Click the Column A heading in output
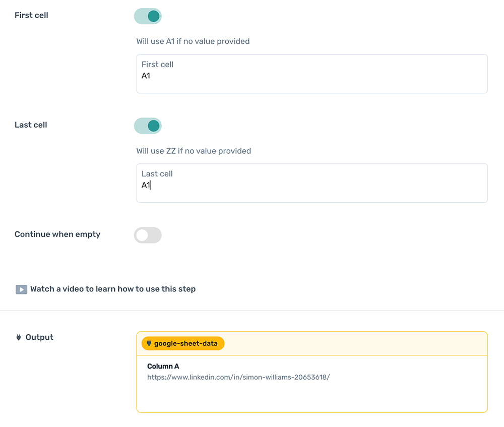504x427 pixels. tap(163, 367)
